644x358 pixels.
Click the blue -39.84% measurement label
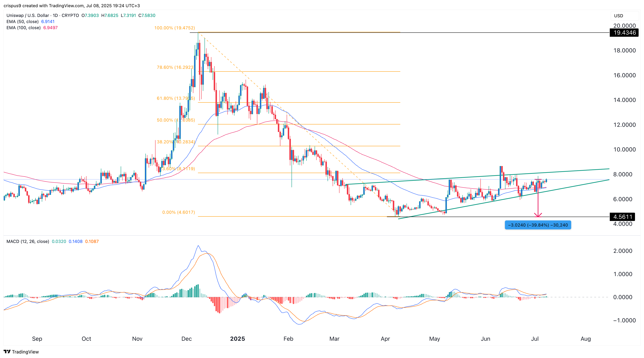pos(538,225)
